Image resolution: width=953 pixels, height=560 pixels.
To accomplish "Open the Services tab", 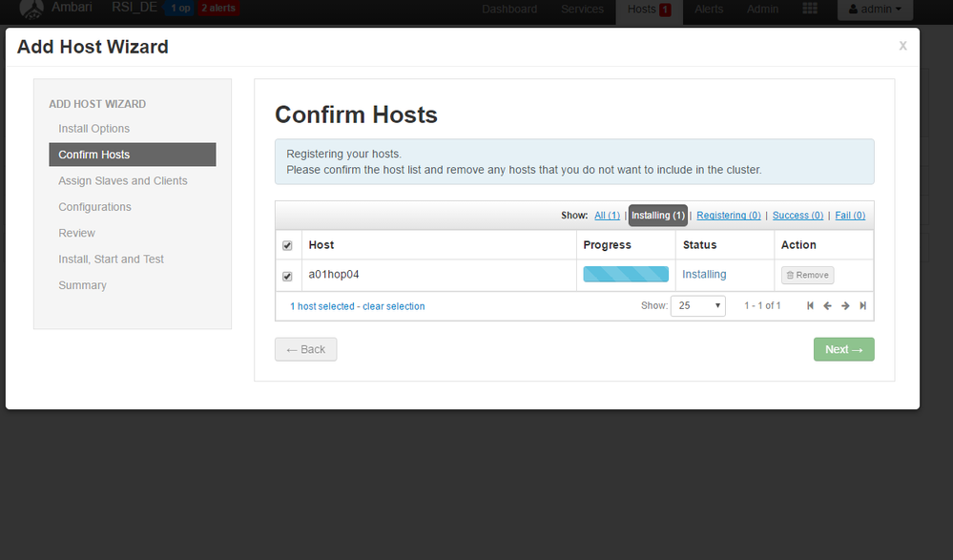I will [x=582, y=10].
